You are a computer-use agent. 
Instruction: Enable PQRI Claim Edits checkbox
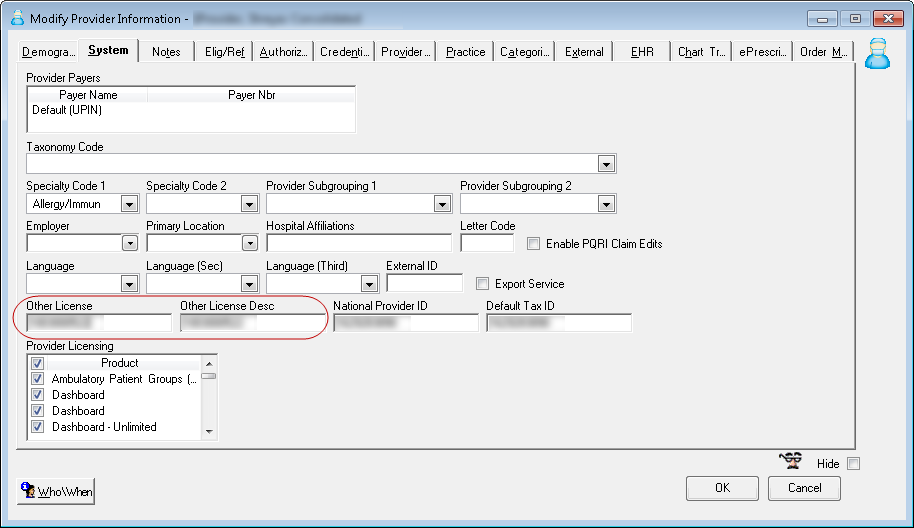(x=533, y=244)
